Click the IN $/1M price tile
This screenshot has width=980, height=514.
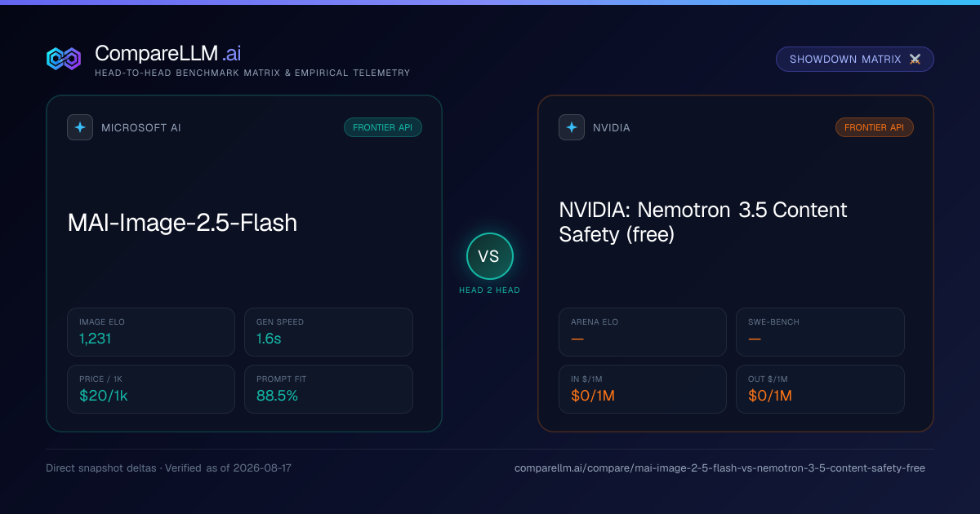point(643,389)
